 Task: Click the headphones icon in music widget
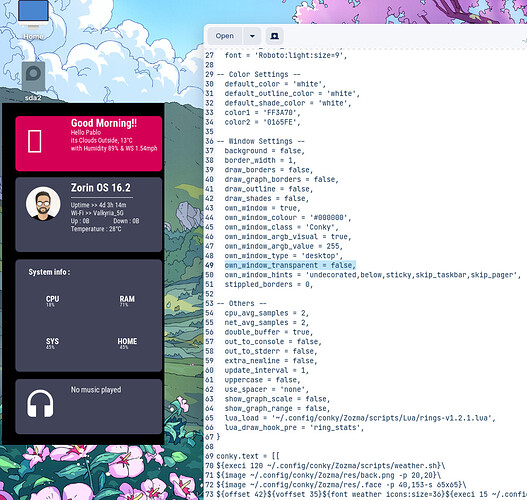coord(40,404)
